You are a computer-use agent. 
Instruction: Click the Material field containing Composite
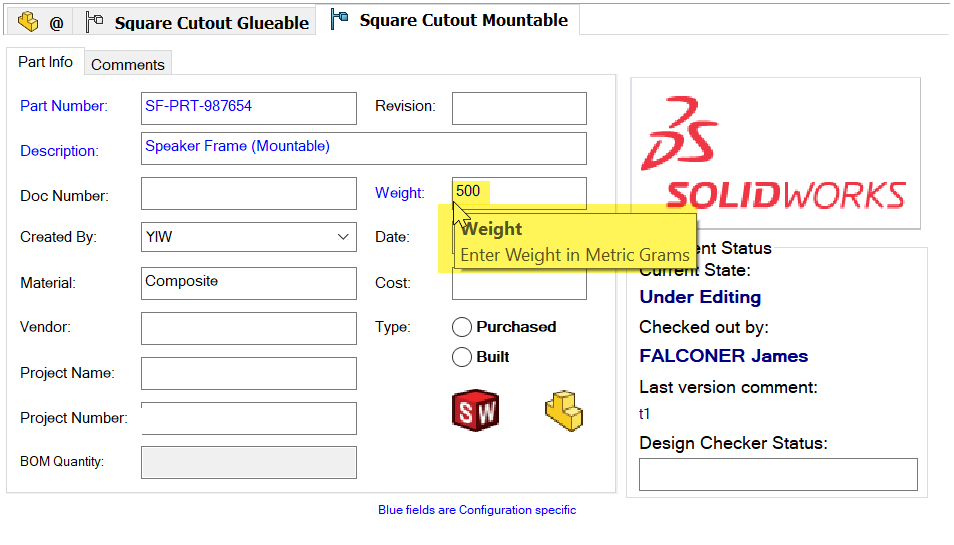coord(249,283)
